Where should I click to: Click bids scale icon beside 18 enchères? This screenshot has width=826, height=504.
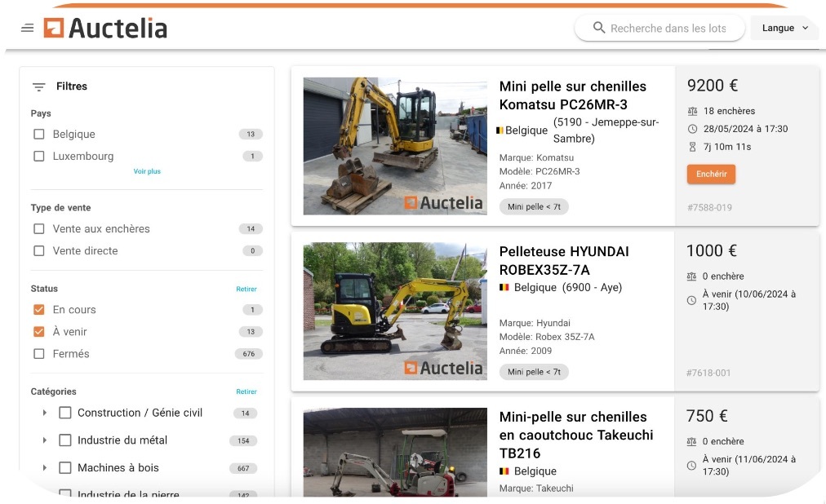pos(692,111)
